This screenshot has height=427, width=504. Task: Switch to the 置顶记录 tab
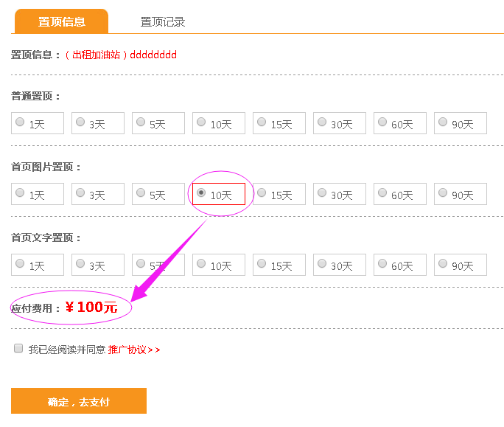163,22
